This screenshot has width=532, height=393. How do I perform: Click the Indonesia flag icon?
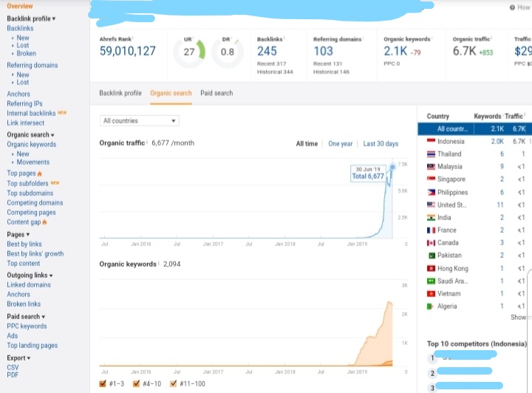(x=431, y=141)
